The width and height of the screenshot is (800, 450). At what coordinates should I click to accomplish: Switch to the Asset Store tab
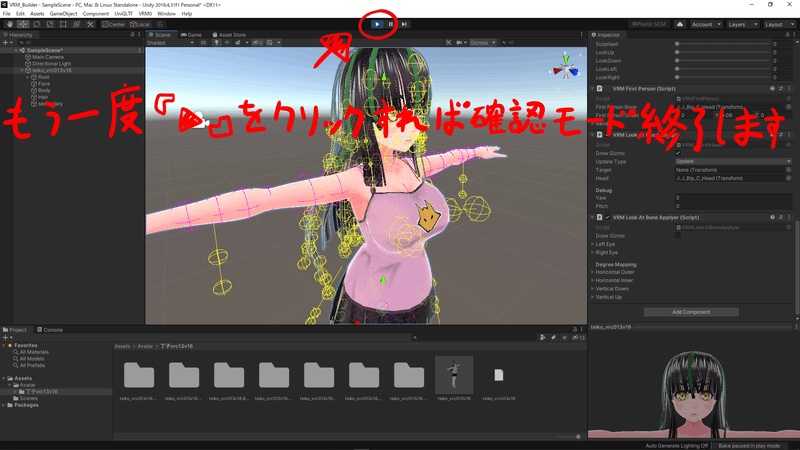point(229,35)
